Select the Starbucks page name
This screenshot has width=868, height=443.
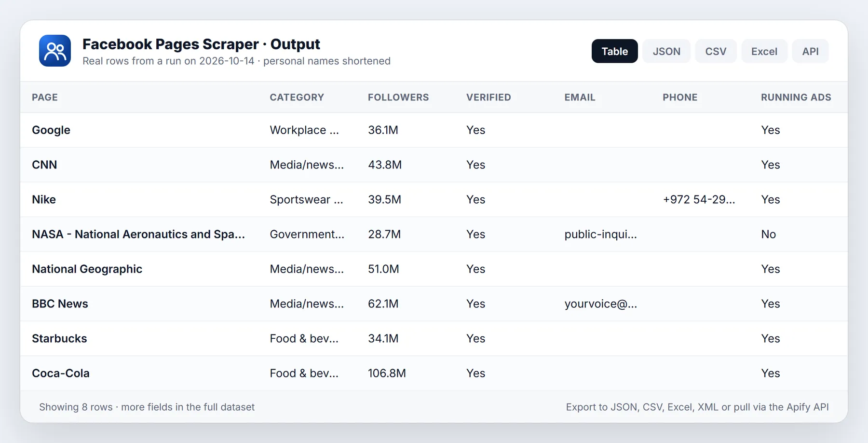[59, 339]
